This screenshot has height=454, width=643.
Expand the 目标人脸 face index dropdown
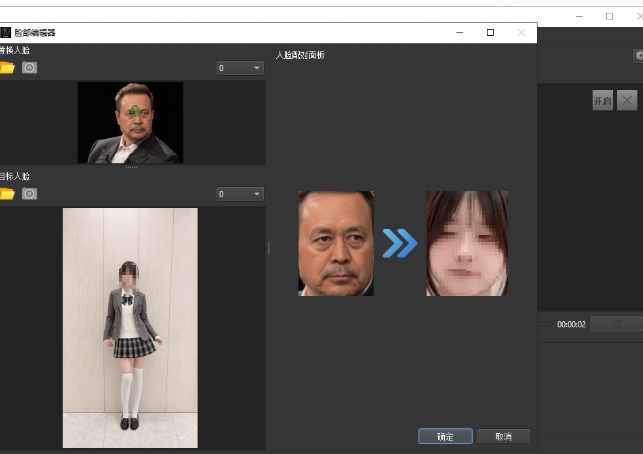[240, 194]
